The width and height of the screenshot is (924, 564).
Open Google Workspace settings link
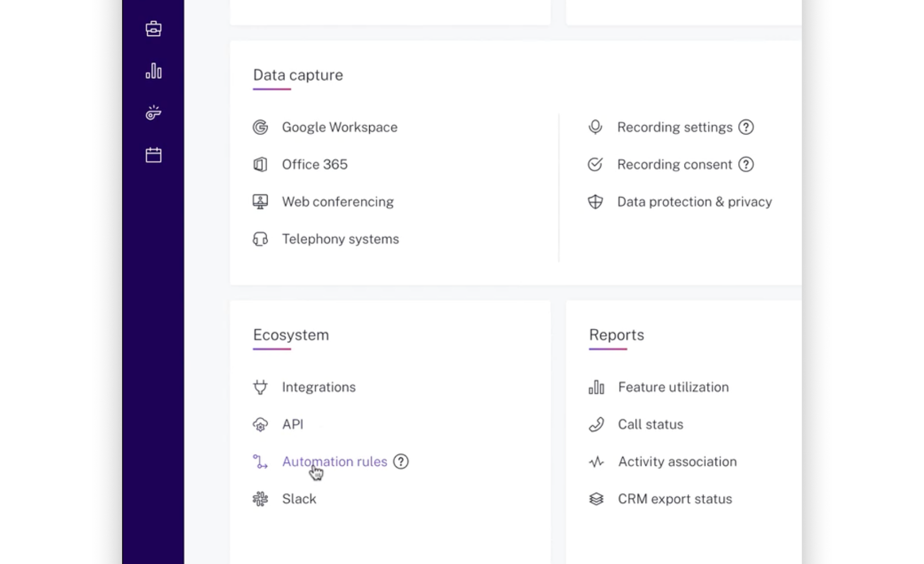coord(339,127)
